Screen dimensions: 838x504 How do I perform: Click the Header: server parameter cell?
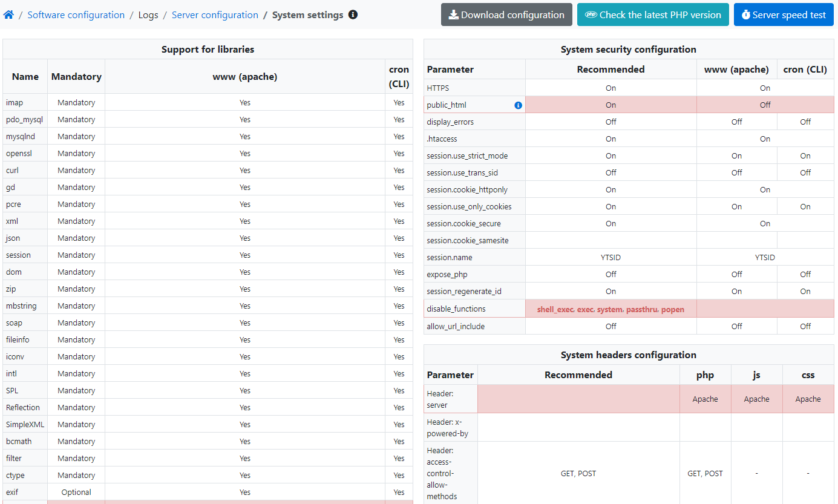tap(451, 399)
